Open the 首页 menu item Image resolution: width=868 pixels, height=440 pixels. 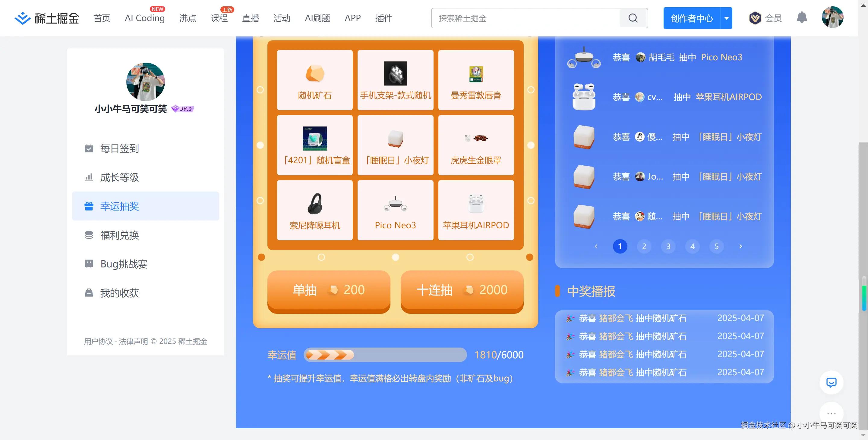pyautogui.click(x=101, y=18)
